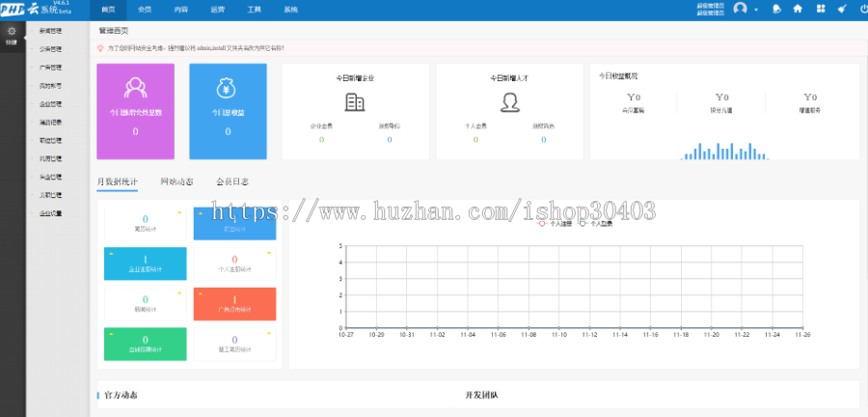The image size is (868, 417).
Task: Click the yellow up arrow on the 职位统计 tile
Action: coord(201,213)
